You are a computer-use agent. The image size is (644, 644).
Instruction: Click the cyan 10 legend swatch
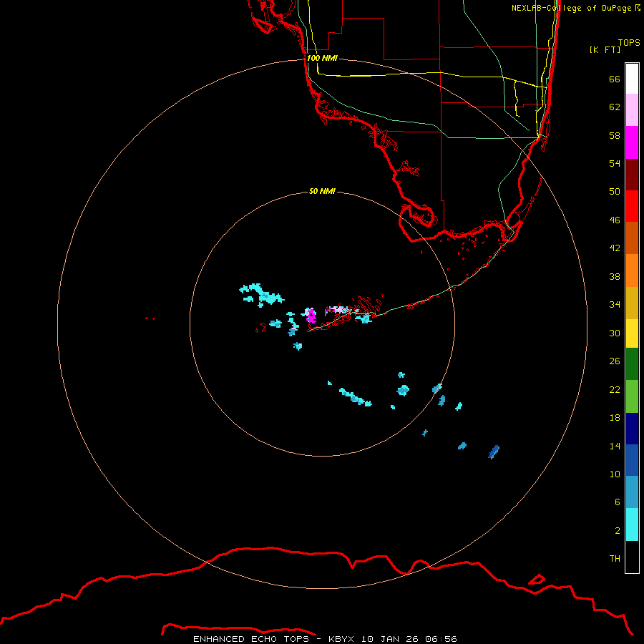tap(632, 525)
